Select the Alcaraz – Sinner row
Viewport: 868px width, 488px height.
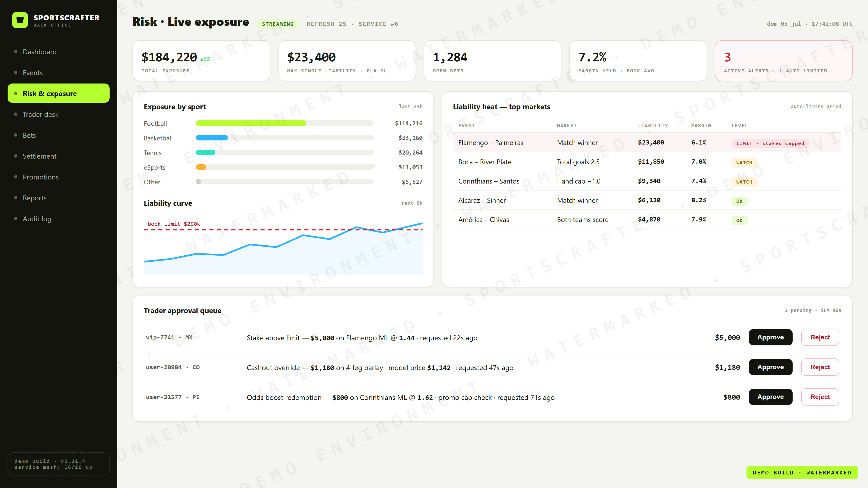coord(647,200)
